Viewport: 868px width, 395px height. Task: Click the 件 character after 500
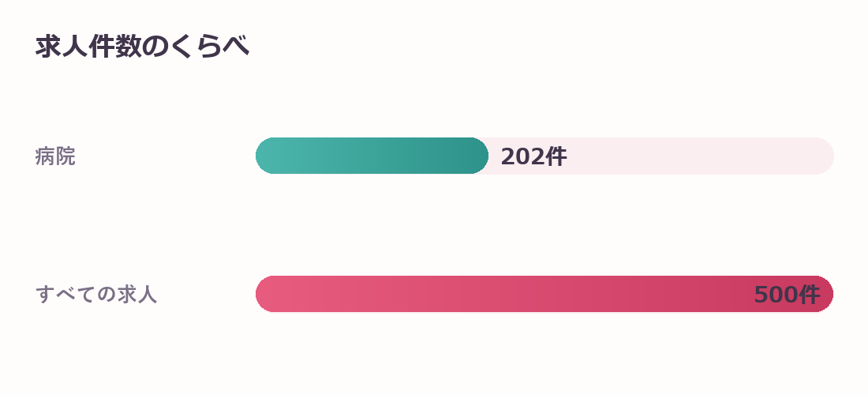[810, 295]
